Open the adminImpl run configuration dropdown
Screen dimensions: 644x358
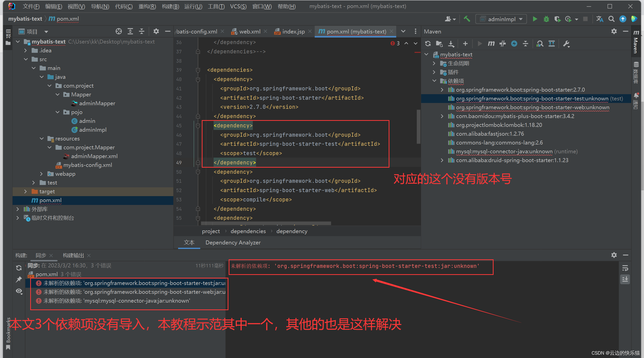pyautogui.click(x=501, y=19)
